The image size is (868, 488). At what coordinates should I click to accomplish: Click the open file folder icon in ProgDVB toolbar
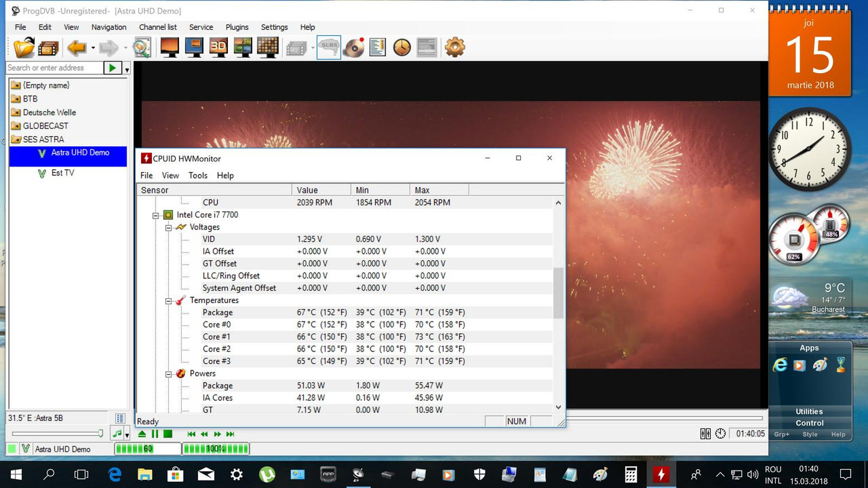(x=24, y=47)
